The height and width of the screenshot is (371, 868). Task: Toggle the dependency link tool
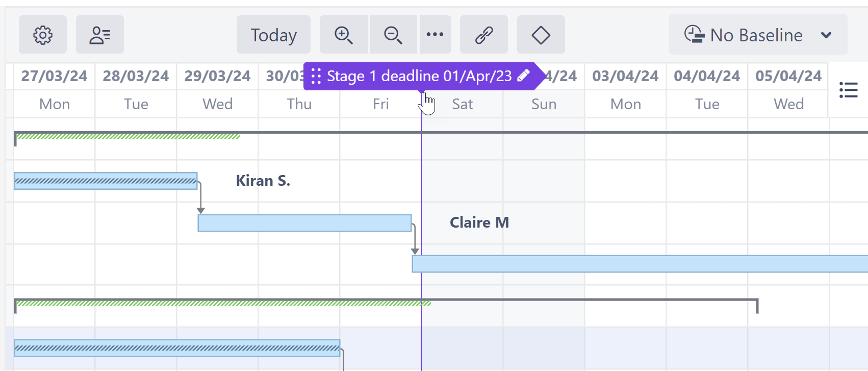click(x=483, y=35)
